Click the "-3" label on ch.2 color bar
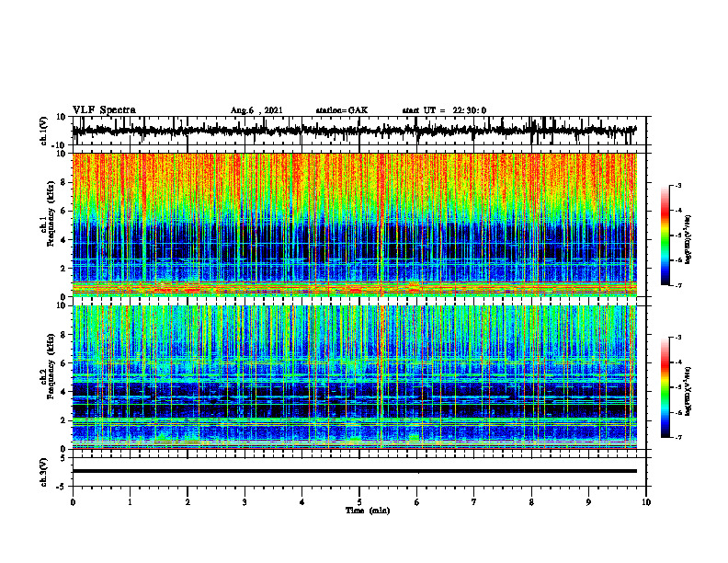Viewport: 728px width, 563px height. [x=678, y=338]
